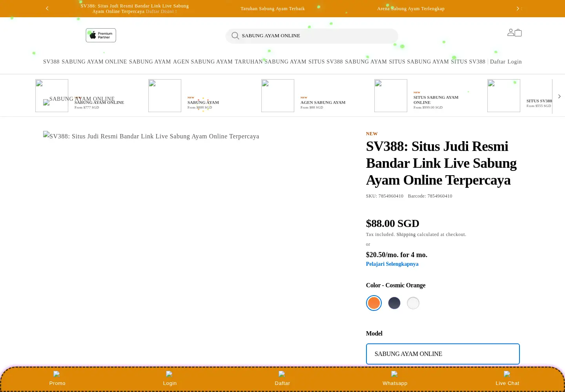Click the $88.00 SGD price text
Screen dimensions: 565x392
[x=393, y=223]
